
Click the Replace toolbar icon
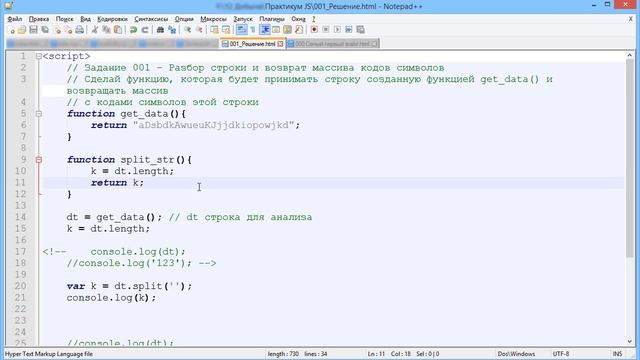coord(172,30)
